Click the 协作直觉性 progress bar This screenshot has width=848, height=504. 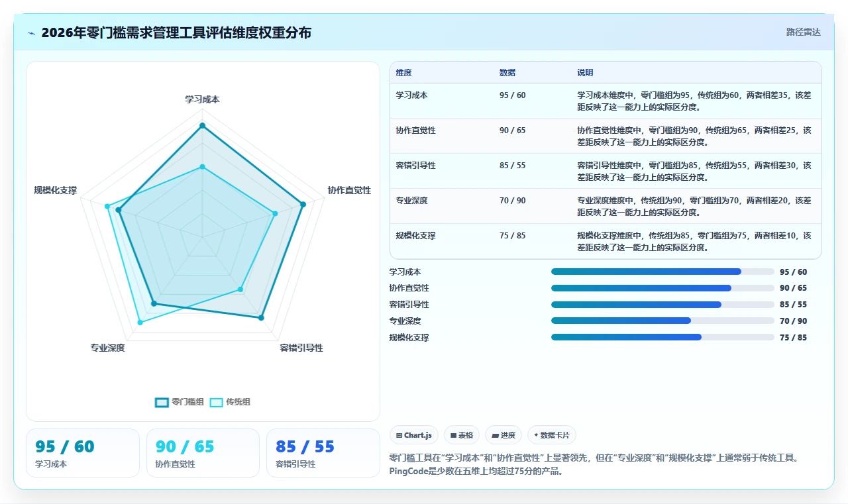tap(662, 288)
